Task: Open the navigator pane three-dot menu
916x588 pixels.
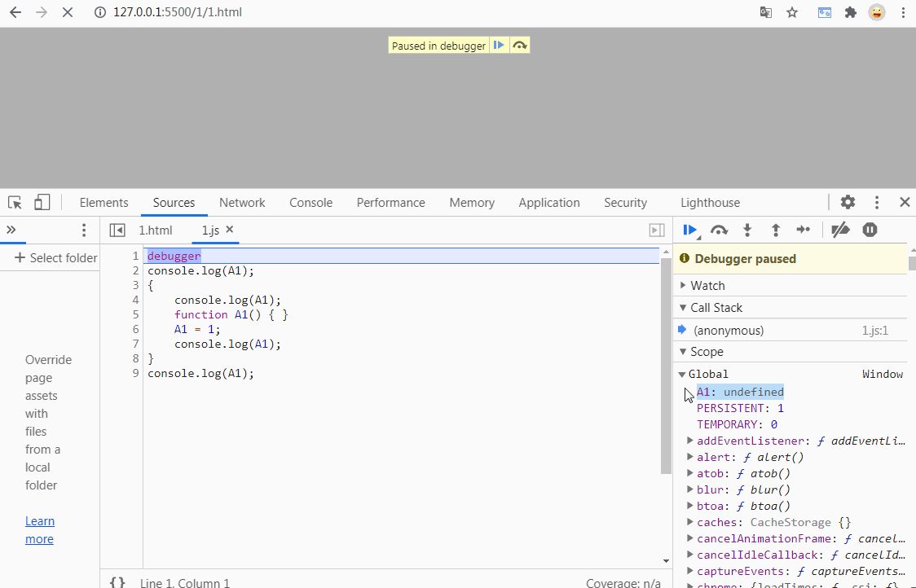Action: tap(84, 230)
